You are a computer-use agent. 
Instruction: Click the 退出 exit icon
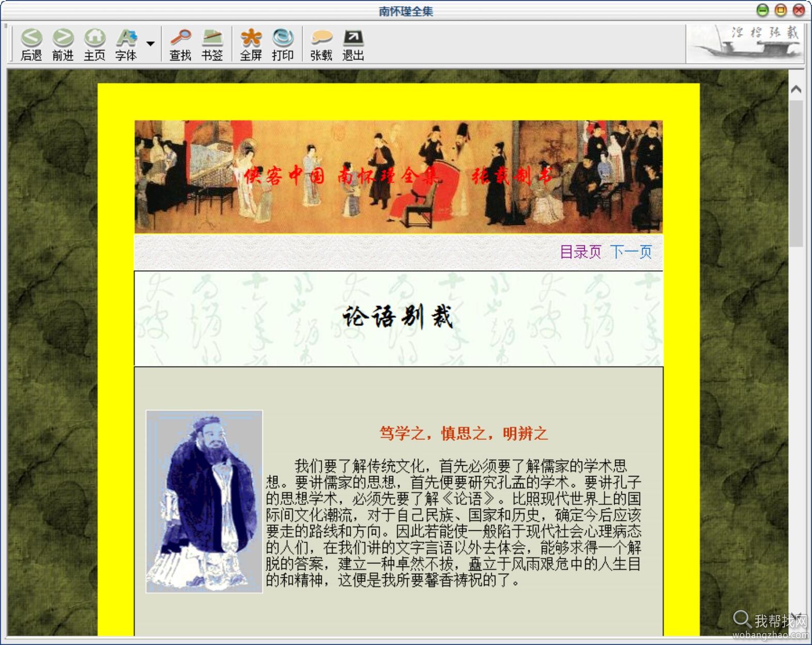coord(353,45)
